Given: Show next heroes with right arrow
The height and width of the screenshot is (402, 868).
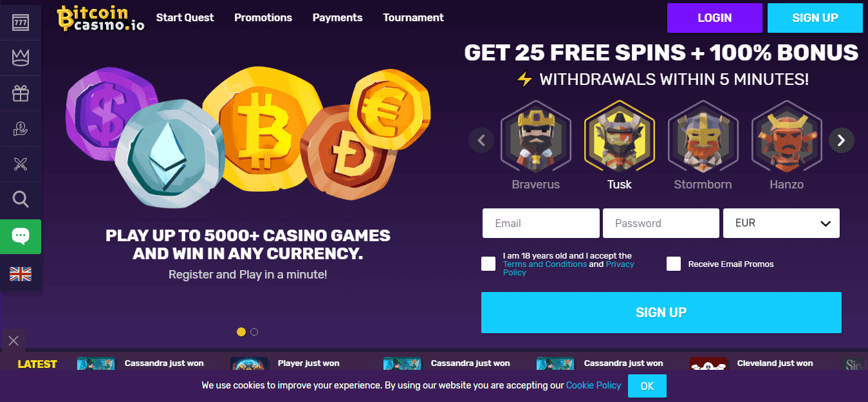Looking at the screenshot, I should pyautogui.click(x=841, y=140).
